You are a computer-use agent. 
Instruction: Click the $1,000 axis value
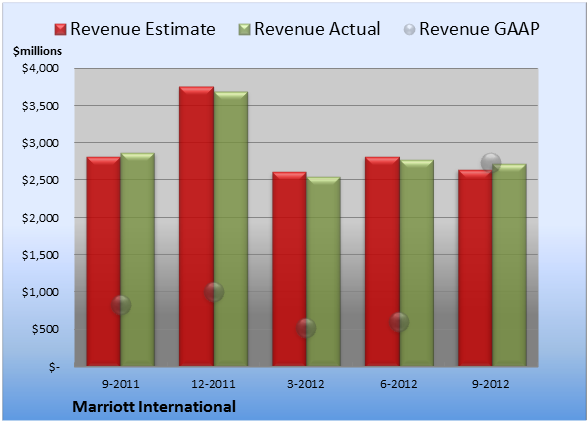[x=40, y=292]
